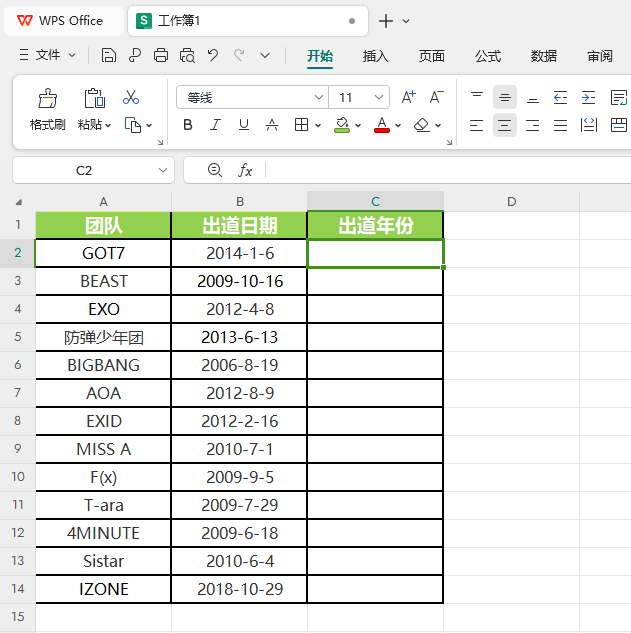This screenshot has height=633, width=631.
Task: Open the 文件 menu
Action: tap(48, 55)
